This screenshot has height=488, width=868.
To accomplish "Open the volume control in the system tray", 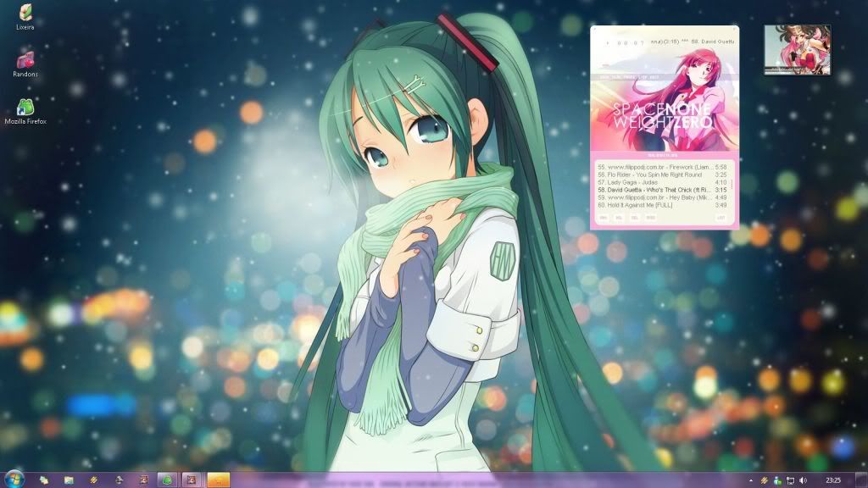I will tap(802, 480).
